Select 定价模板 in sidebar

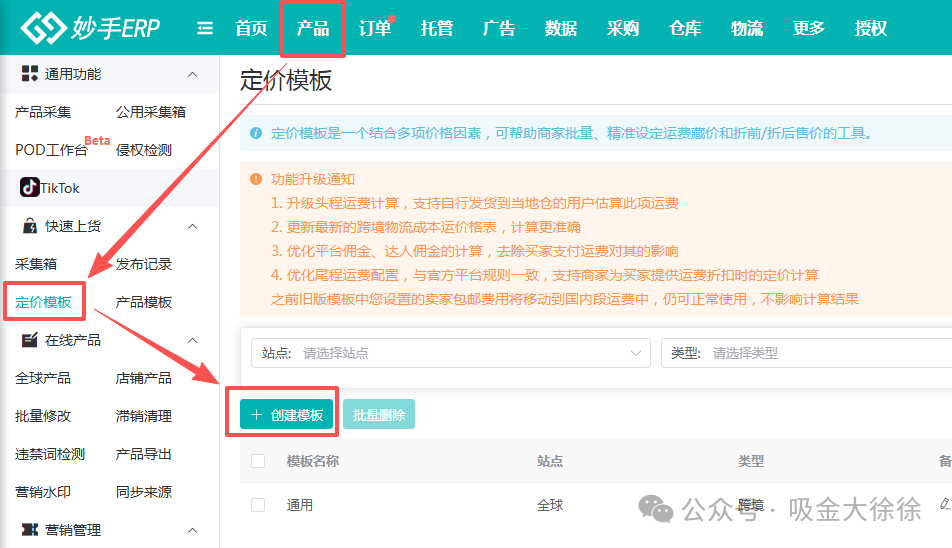(x=43, y=302)
